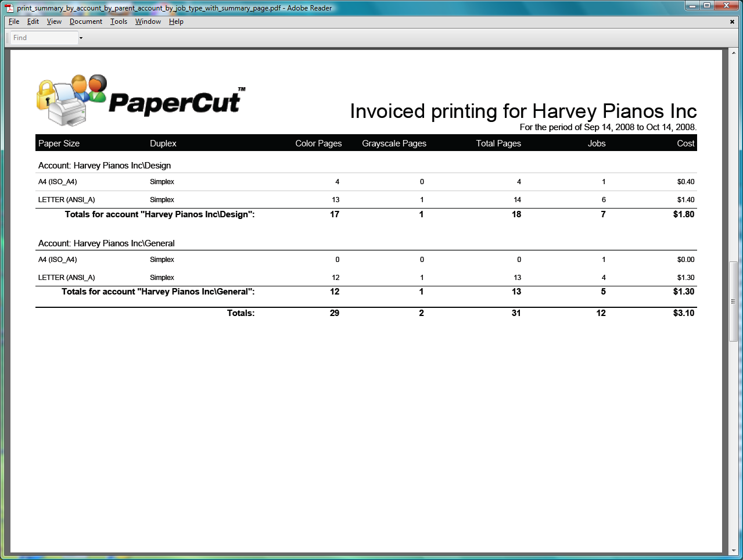The width and height of the screenshot is (743, 560).
Task: Open the Tools menu
Action: pos(119,21)
